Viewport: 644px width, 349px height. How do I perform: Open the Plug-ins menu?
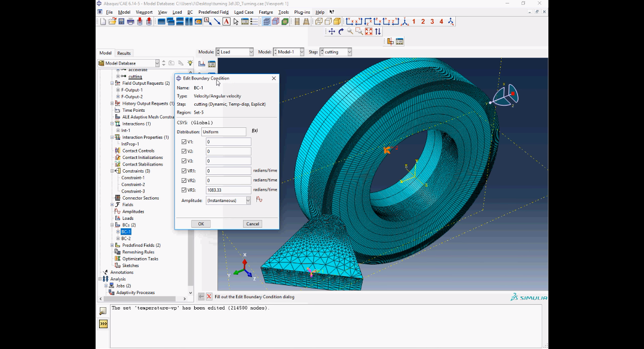point(302,12)
